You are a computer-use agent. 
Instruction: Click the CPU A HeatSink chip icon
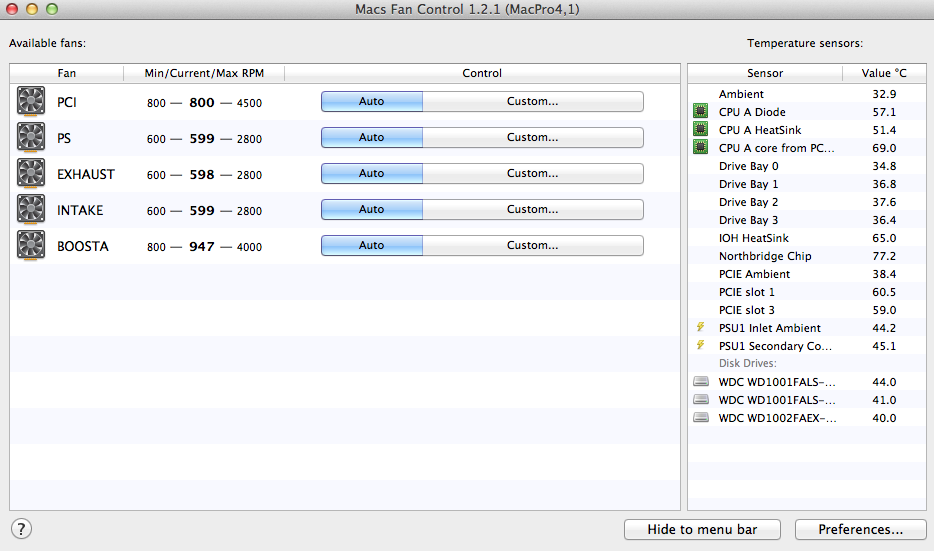coord(700,129)
